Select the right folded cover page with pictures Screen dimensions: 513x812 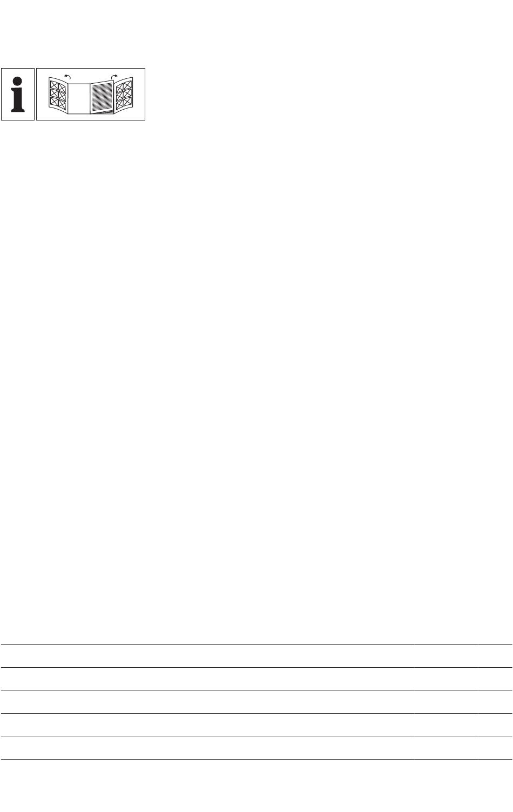[x=124, y=94]
